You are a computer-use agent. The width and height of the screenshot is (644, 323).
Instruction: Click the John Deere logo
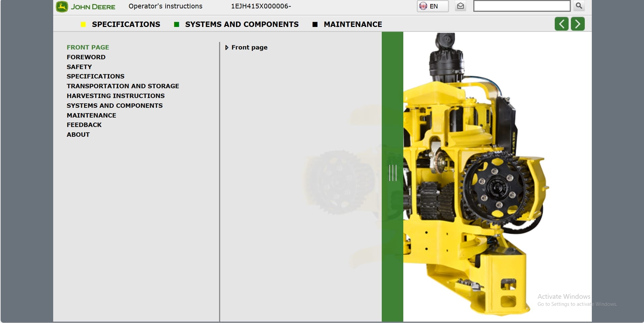86,7
